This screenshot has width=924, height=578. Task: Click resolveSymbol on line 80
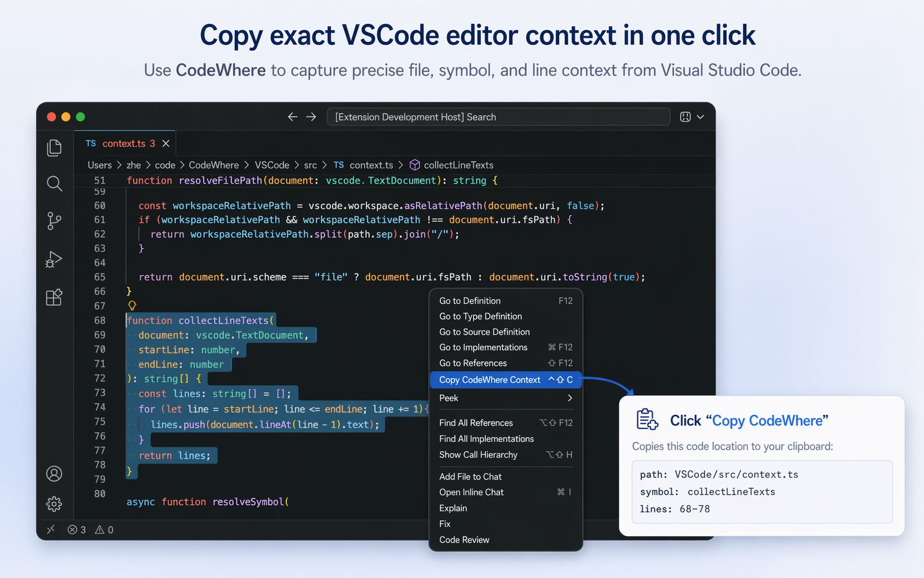click(x=248, y=502)
